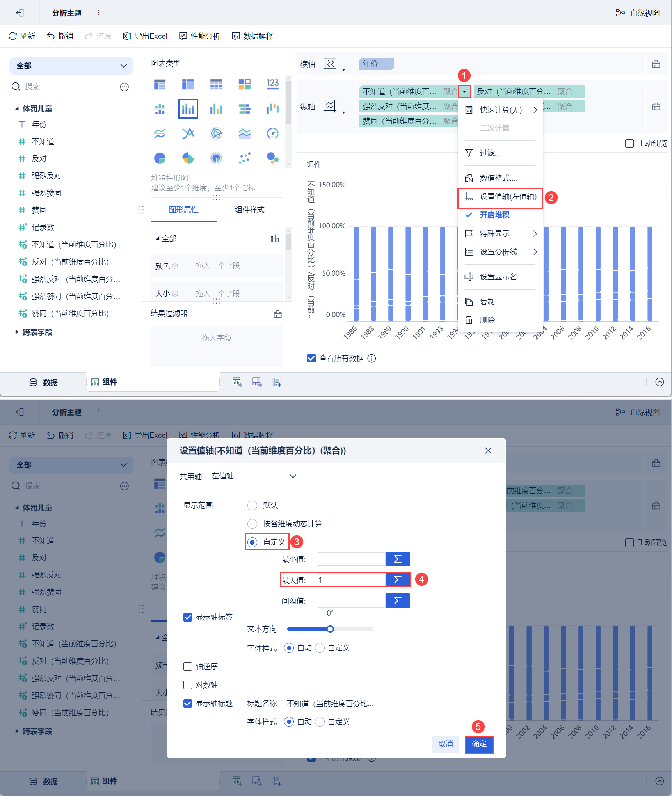Click the more options dots beside 分析主题

click(x=99, y=13)
